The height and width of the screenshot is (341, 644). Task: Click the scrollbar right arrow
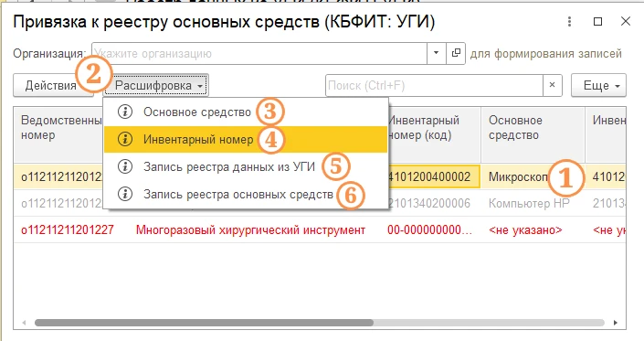[616, 323]
